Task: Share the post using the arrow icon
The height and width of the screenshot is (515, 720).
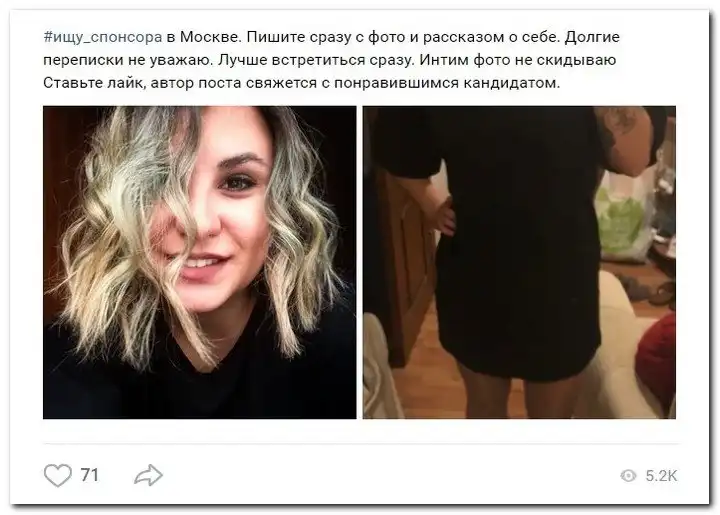Action: pyautogui.click(x=148, y=475)
